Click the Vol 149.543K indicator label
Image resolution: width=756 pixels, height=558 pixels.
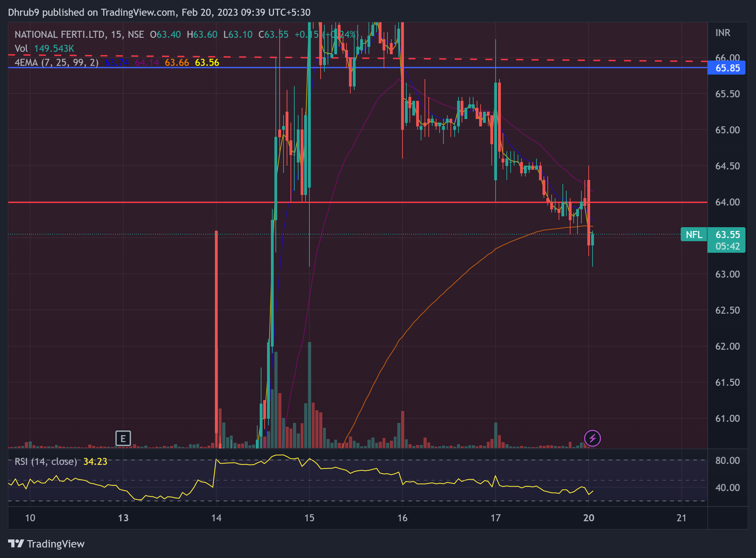(44, 48)
